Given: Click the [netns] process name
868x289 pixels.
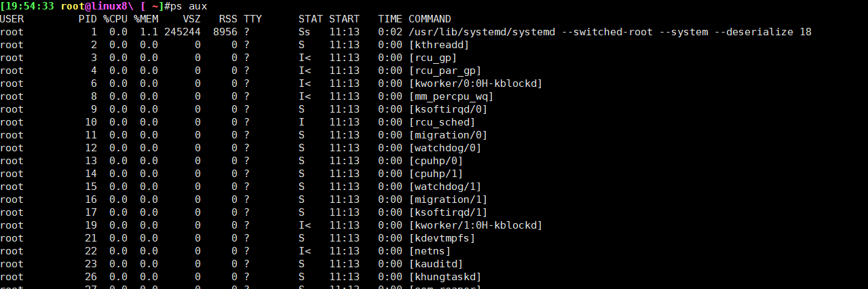Looking at the screenshot, I should (x=430, y=251).
